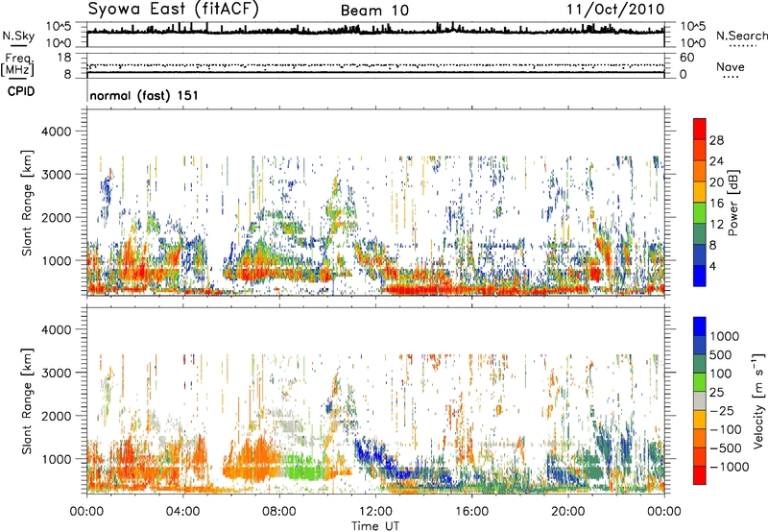Click the "18" frequency tick label
The height and width of the screenshot is (532, 768).
pos(63,58)
